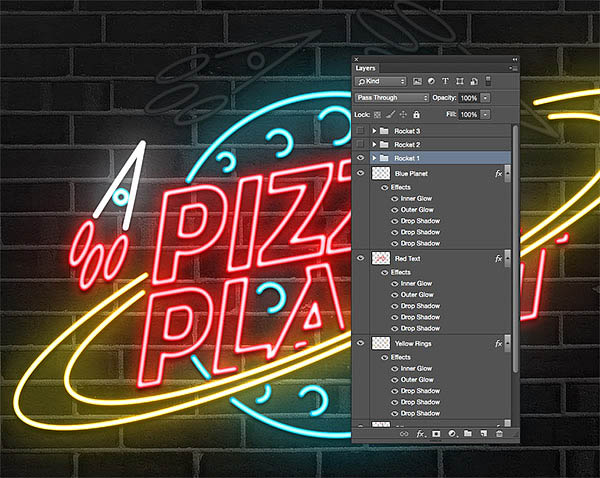
Task: Select the Layers panel tab
Action: tap(366, 68)
